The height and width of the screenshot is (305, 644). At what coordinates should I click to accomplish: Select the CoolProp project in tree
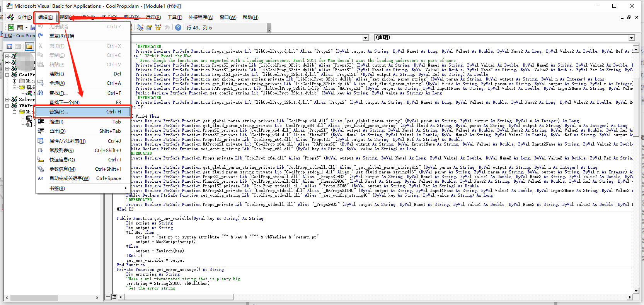click(27, 75)
